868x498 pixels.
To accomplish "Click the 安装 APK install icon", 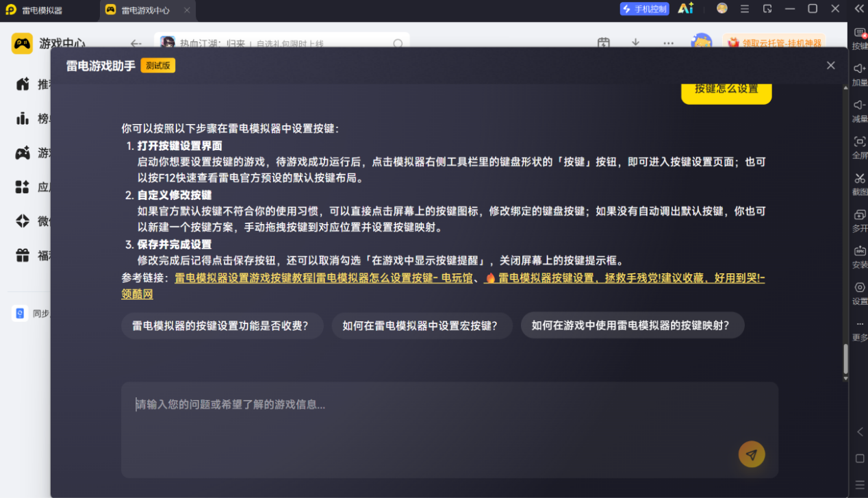I will click(860, 256).
